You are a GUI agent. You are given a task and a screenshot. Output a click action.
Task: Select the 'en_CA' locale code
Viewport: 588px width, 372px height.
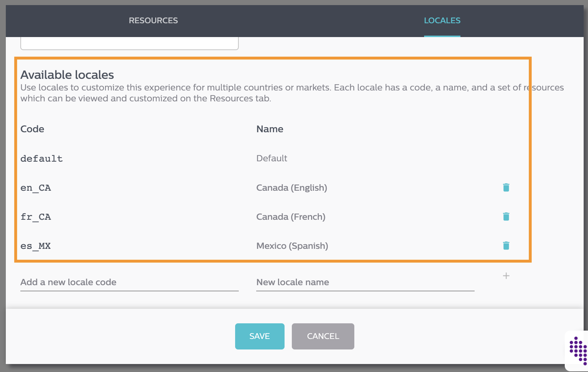[36, 188]
